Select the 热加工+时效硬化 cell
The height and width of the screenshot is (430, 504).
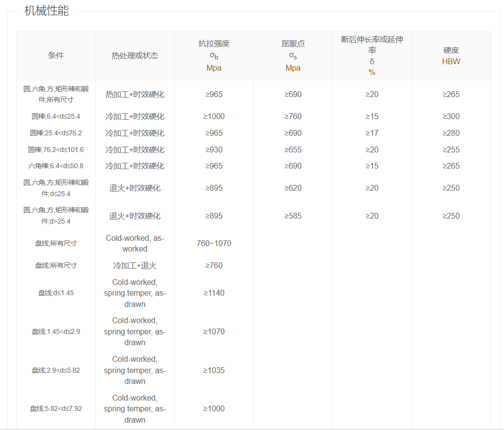click(x=135, y=95)
